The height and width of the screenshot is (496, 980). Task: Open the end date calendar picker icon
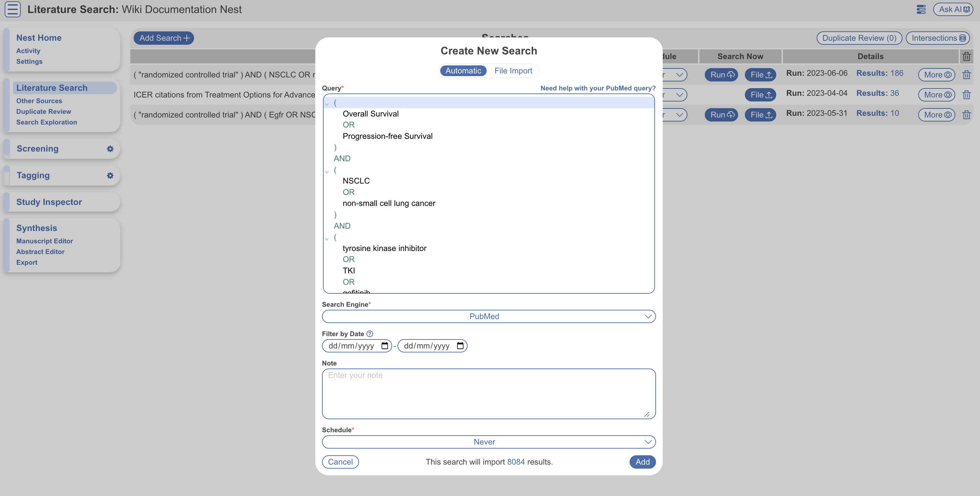[460, 345]
